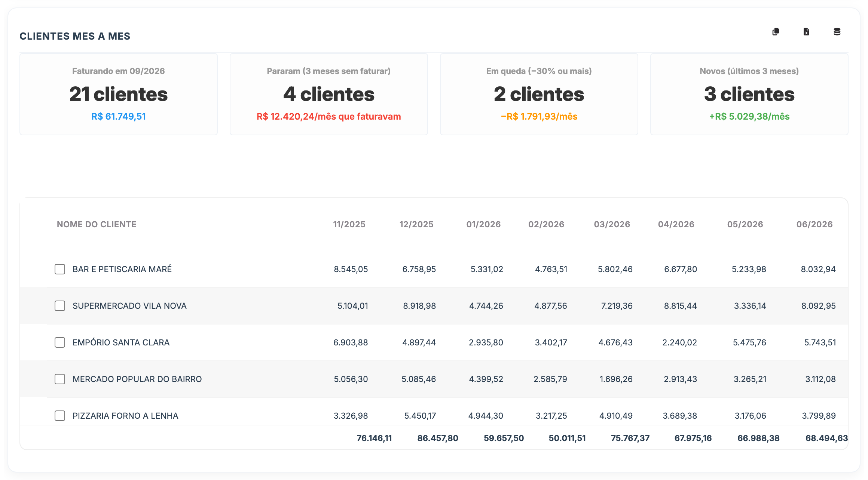Click the value 8.815,44

click(681, 306)
